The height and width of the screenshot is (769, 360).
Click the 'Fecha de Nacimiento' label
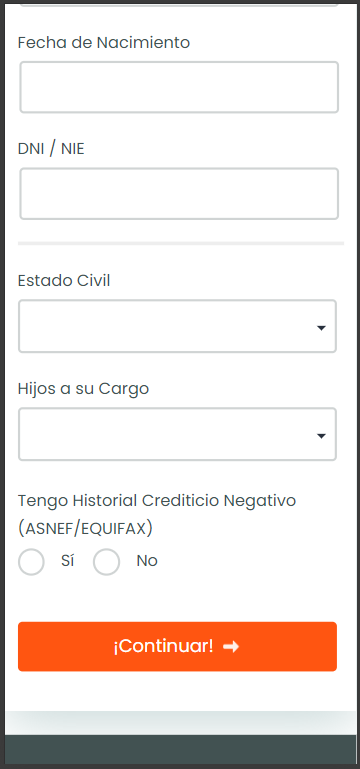(104, 43)
